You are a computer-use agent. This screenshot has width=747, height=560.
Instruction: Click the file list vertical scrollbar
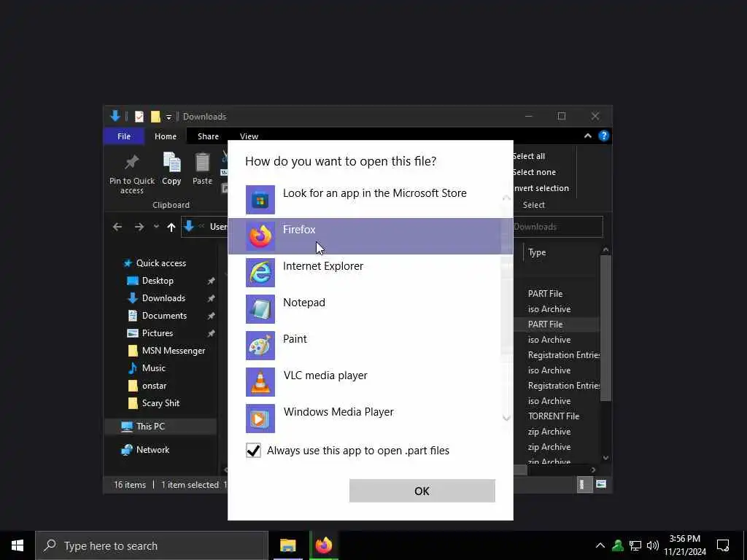click(605, 327)
